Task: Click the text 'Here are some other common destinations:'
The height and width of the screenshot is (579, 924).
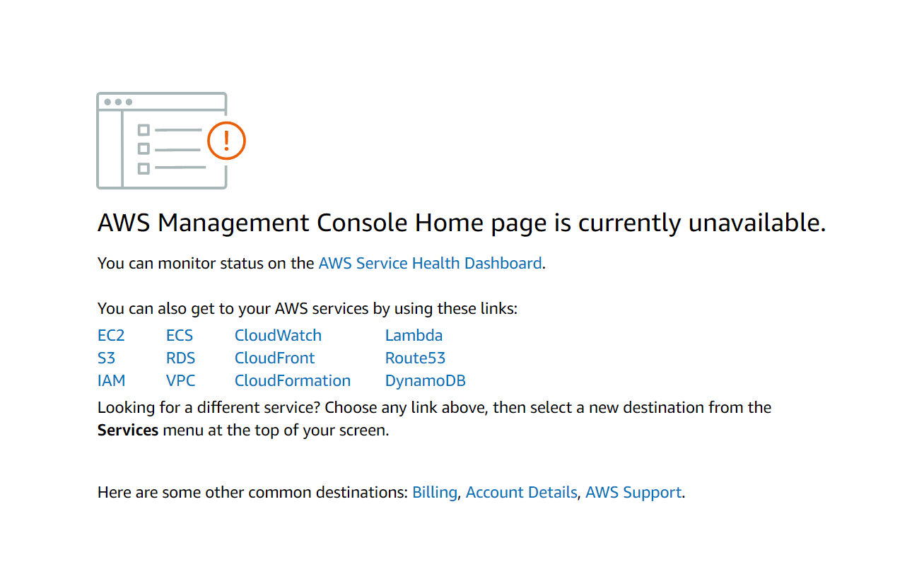Action: click(253, 492)
